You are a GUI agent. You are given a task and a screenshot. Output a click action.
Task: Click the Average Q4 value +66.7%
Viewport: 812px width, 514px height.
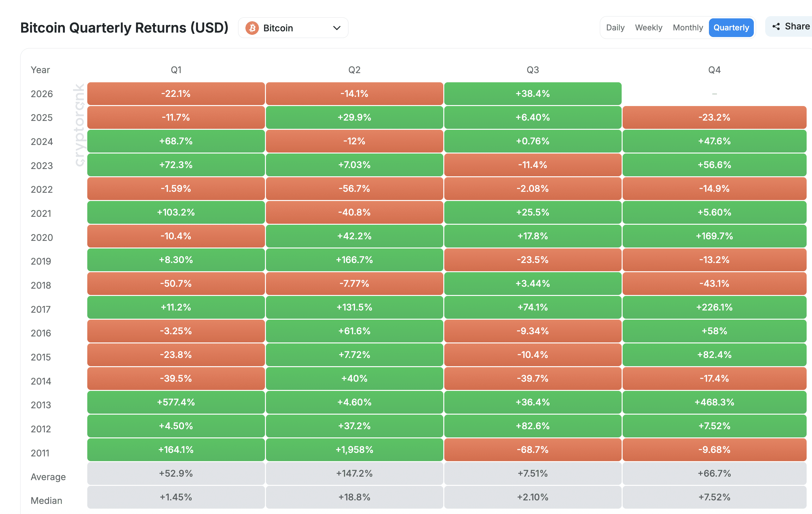coord(715,473)
